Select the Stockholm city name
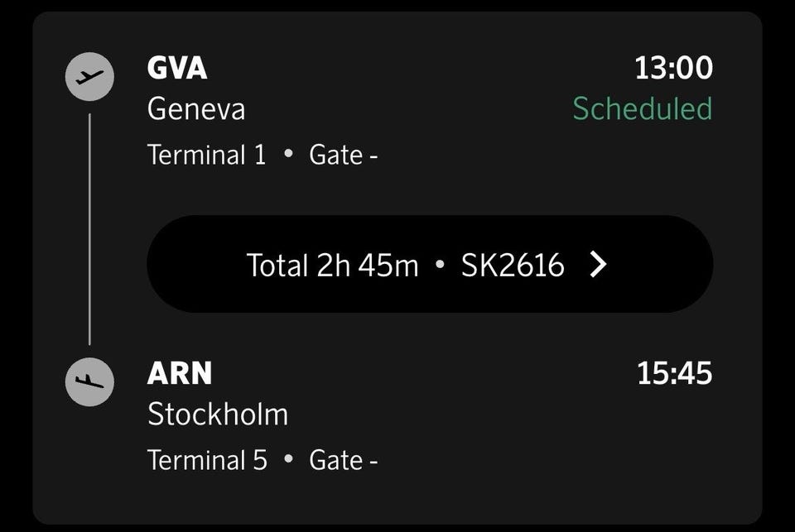This screenshot has width=795, height=532. click(218, 415)
